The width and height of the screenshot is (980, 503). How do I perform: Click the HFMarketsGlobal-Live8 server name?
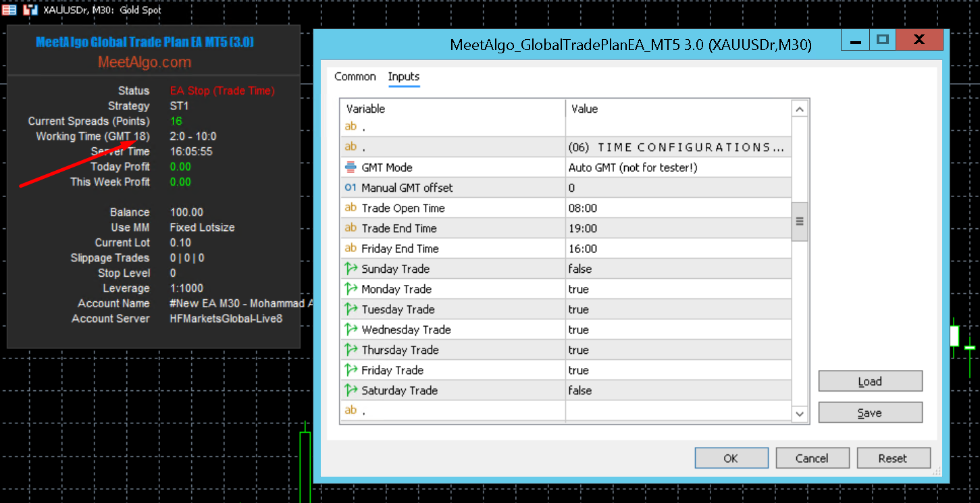point(226,319)
